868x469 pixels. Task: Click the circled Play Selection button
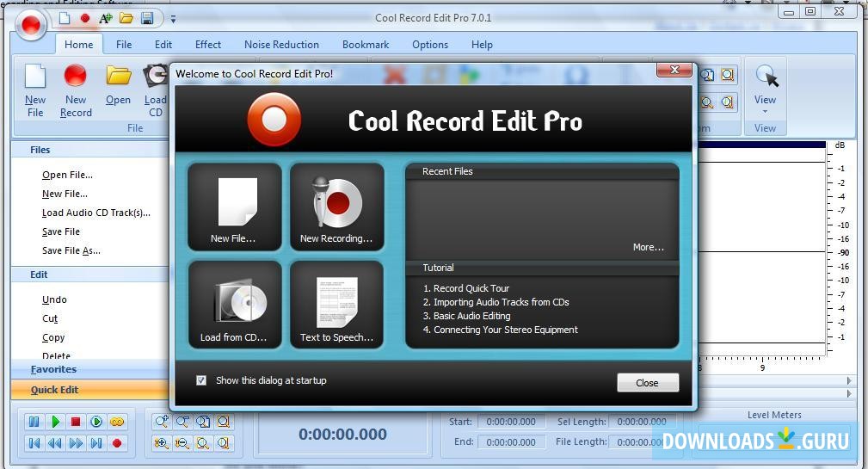pos(96,422)
